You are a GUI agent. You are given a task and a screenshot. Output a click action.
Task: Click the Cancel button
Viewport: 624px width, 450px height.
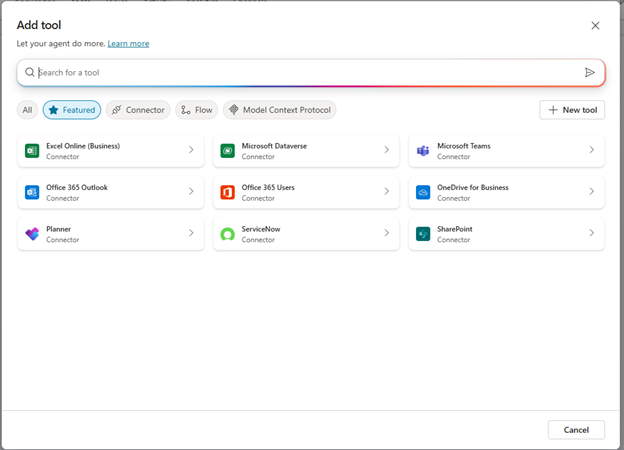(x=576, y=430)
